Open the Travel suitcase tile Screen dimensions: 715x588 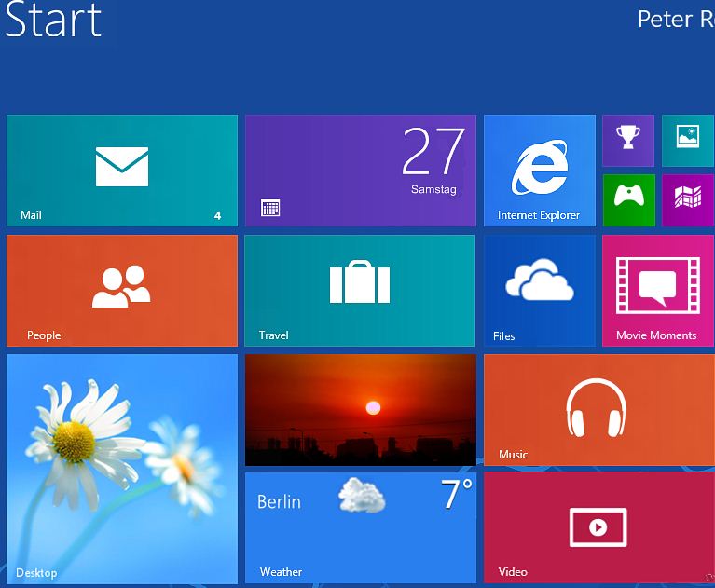point(360,291)
